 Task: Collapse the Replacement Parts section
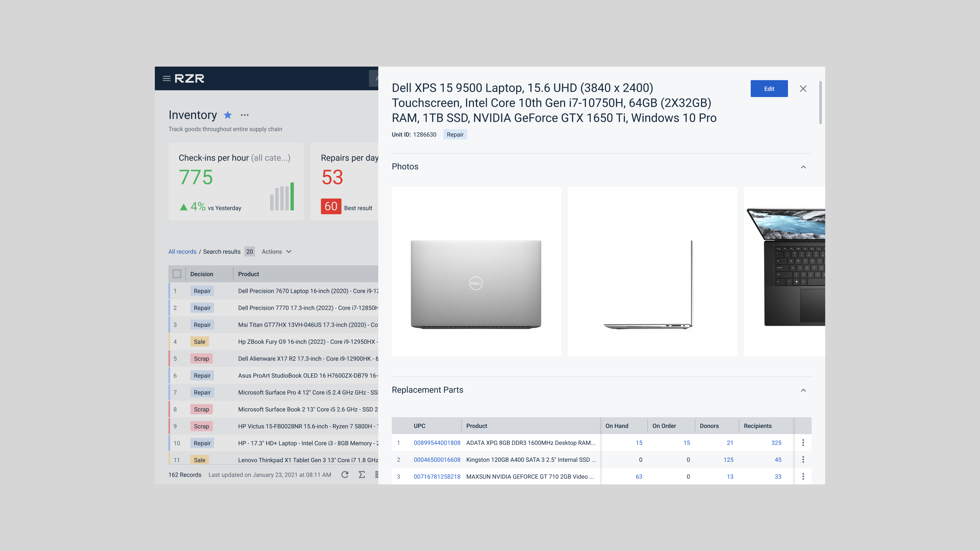point(803,390)
